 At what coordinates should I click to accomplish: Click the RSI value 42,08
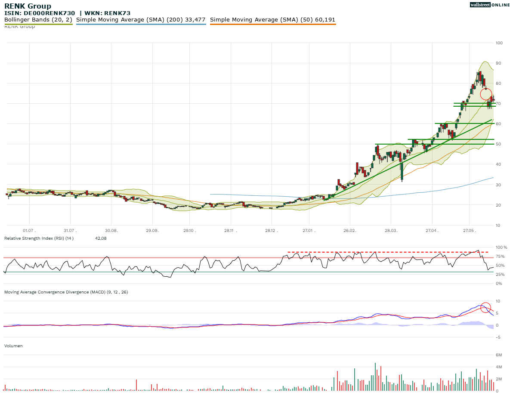click(101, 238)
